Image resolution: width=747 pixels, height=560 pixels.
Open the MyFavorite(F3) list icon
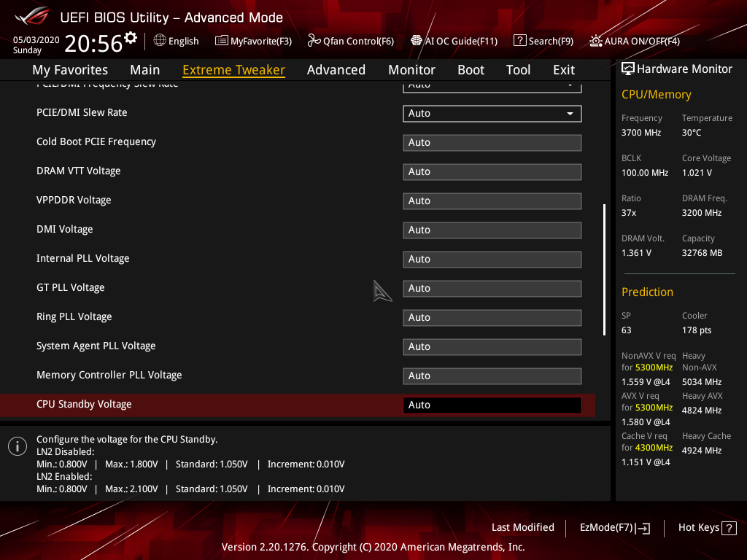(222, 41)
